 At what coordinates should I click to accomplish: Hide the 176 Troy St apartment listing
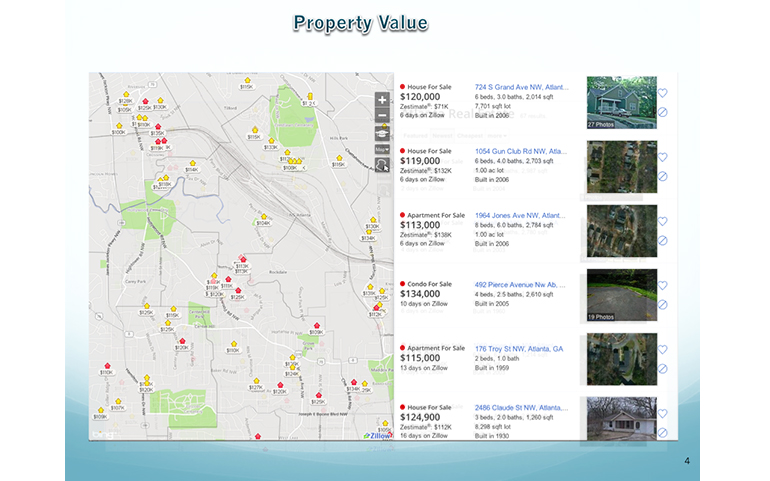(x=662, y=369)
